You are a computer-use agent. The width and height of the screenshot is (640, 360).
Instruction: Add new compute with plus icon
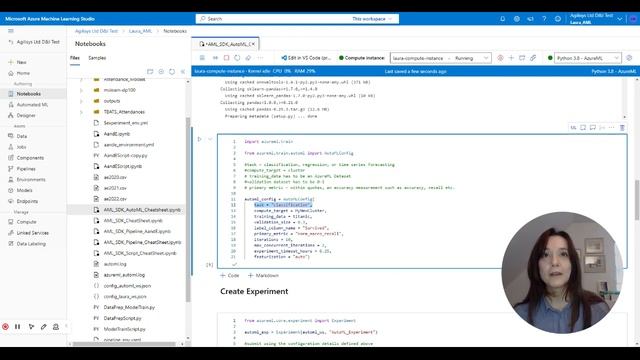[x=511, y=58]
